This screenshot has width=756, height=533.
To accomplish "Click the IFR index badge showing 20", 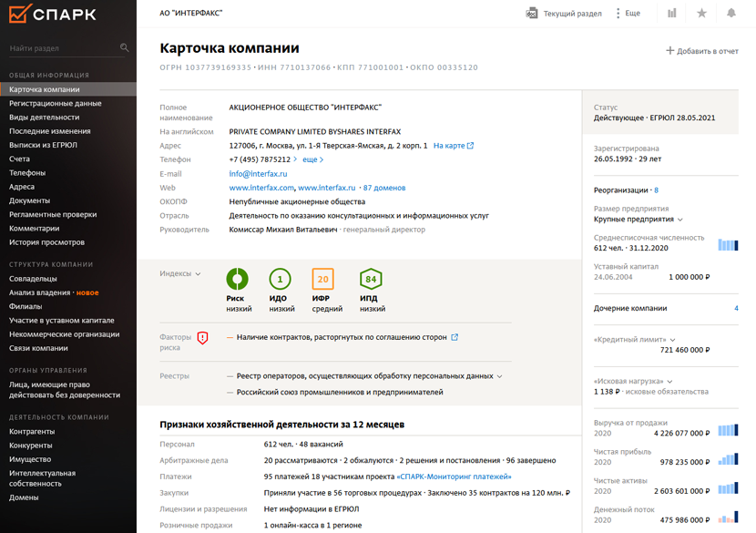I will click(322, 279).
